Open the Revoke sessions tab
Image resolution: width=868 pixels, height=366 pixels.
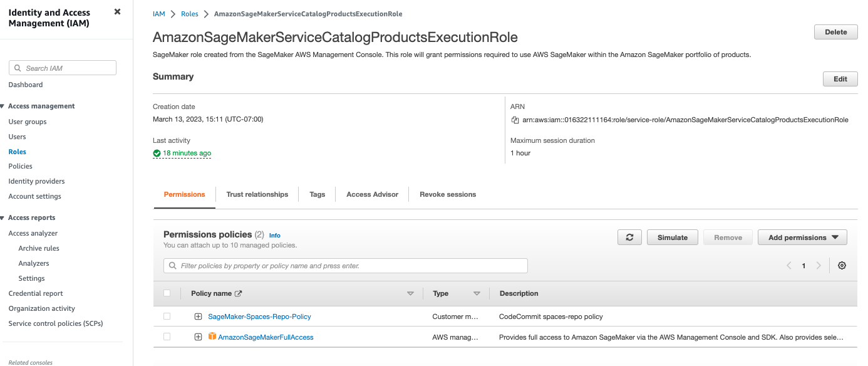(448, 194)
